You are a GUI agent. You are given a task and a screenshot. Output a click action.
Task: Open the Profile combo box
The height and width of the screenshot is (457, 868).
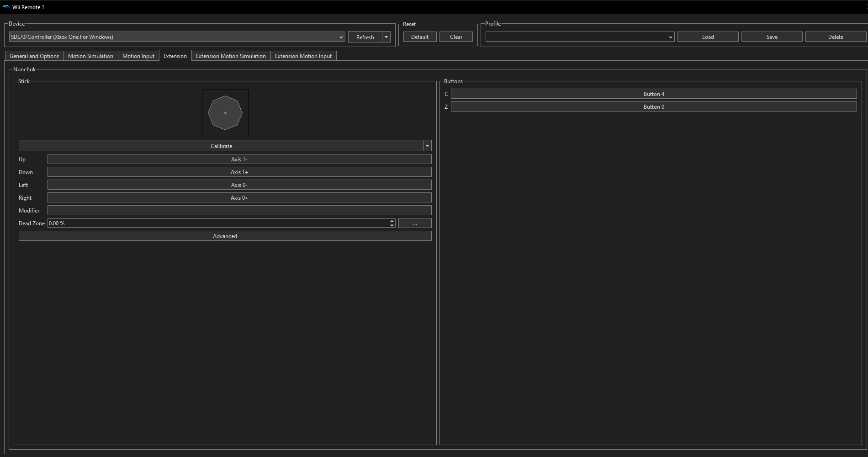[580, 37]
